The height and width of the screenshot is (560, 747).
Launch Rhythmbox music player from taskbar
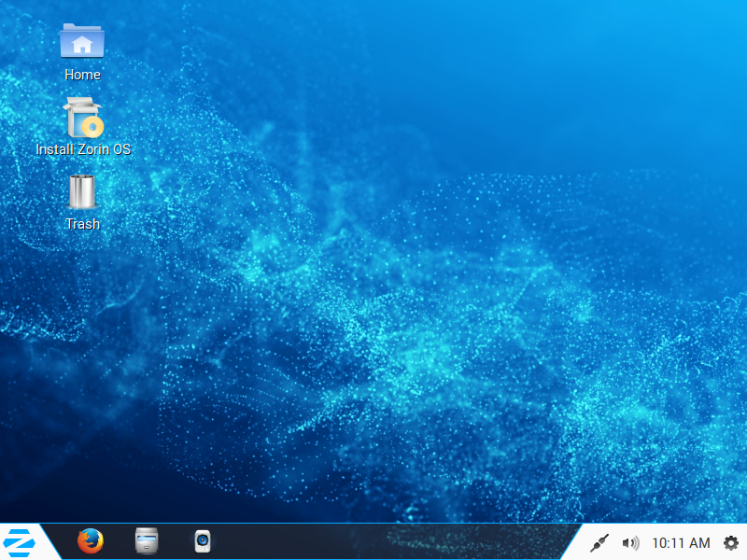pos(201,541)
